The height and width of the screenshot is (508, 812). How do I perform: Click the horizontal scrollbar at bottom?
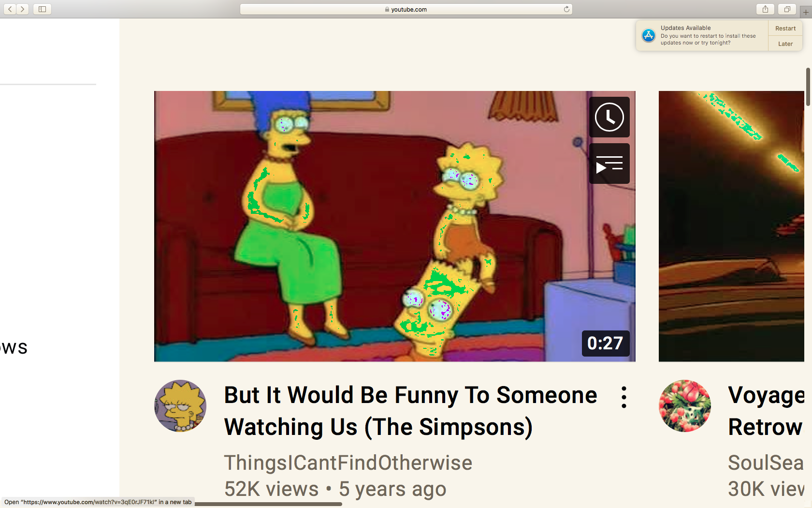click(268, 504)
